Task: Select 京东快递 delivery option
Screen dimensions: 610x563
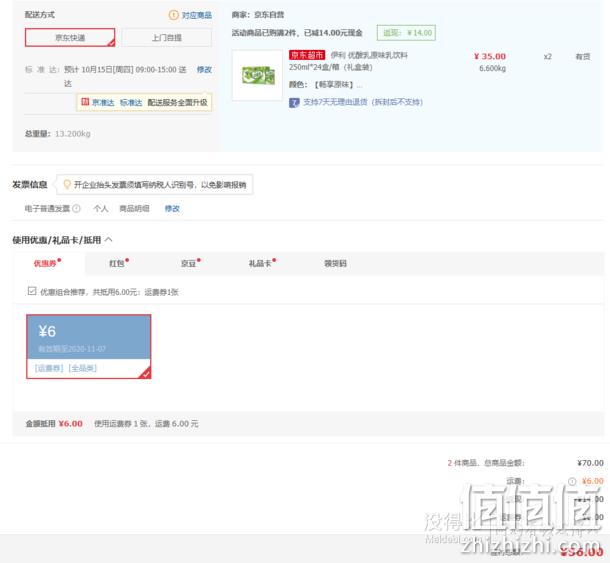Action: pos(70,37)
